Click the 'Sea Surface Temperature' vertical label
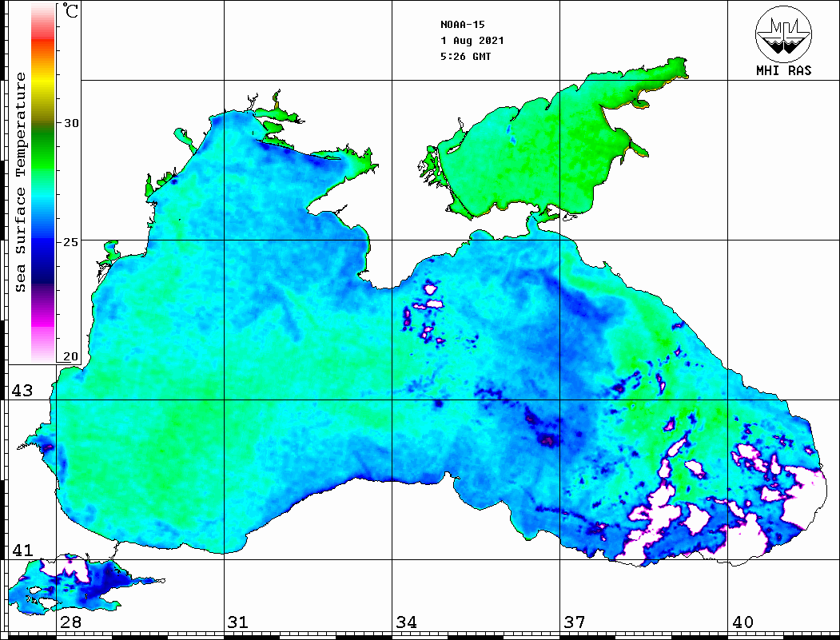 [20, 182]
